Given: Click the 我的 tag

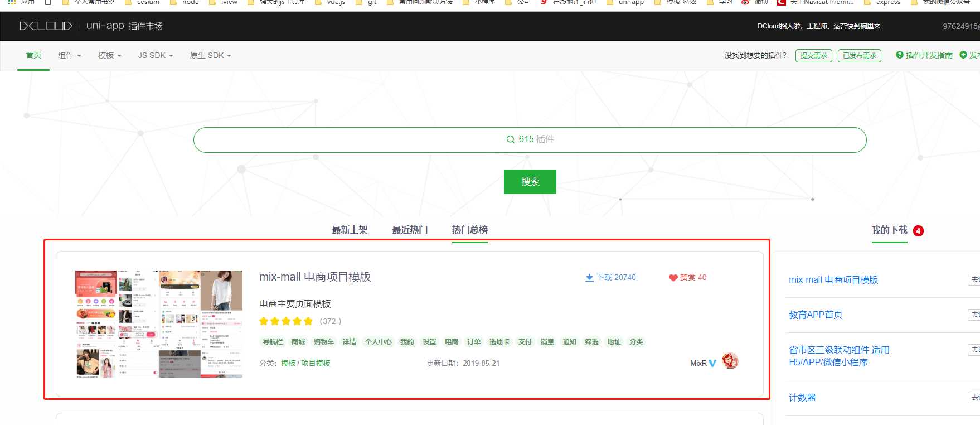Looking at the screenshot, I should 407,342.
